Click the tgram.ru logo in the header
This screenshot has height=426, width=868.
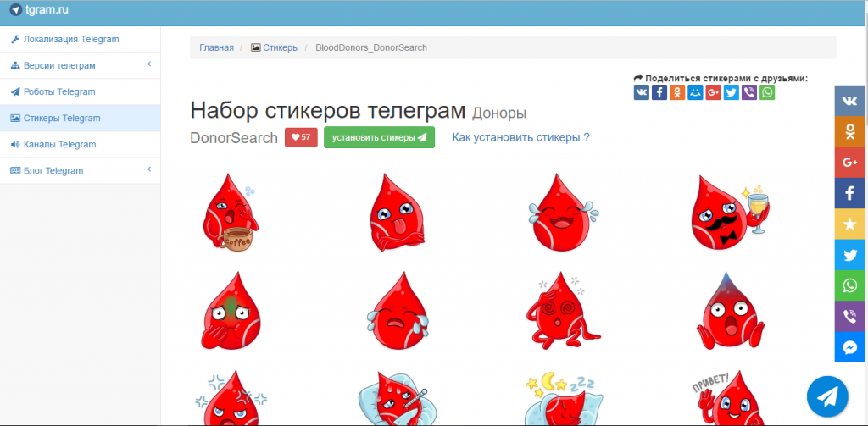[39, 9]
